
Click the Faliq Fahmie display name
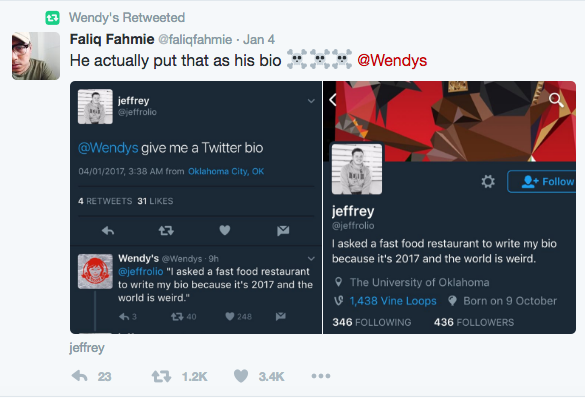click(x=112, y=39)
